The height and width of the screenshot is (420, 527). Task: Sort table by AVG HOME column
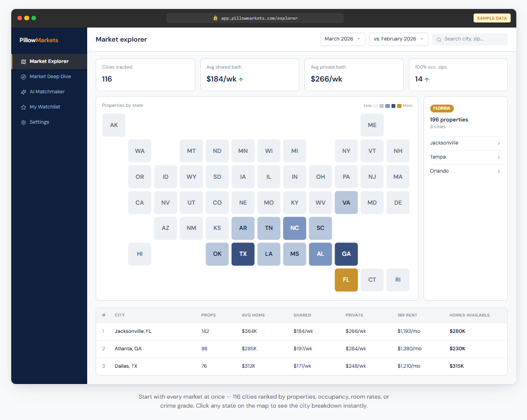[254, 315]
